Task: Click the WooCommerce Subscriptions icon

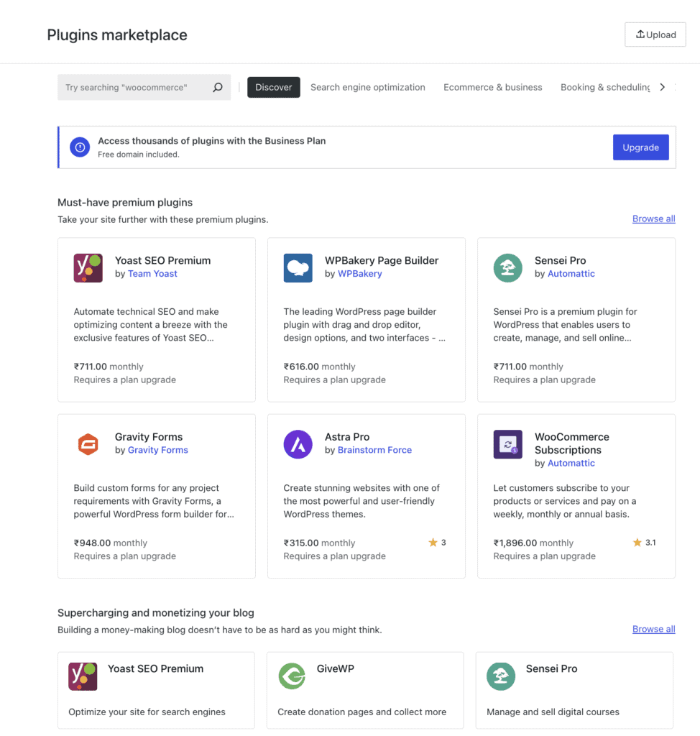Action: 507,444
